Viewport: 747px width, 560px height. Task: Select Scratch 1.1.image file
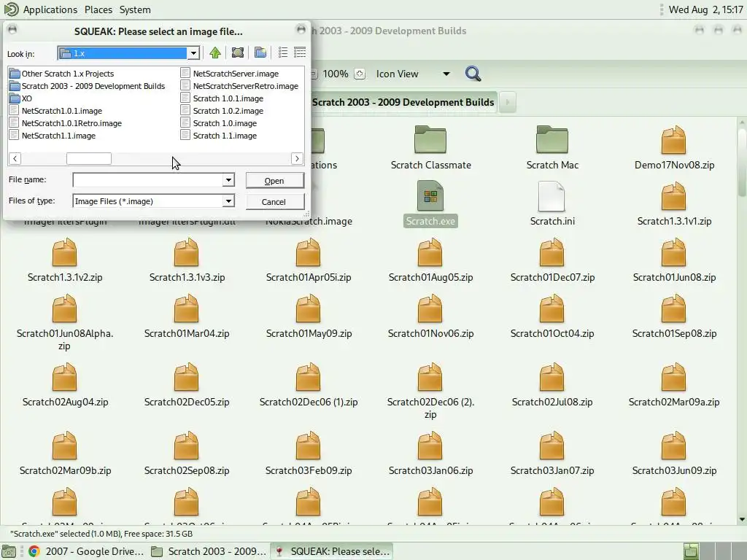[219, 135]
